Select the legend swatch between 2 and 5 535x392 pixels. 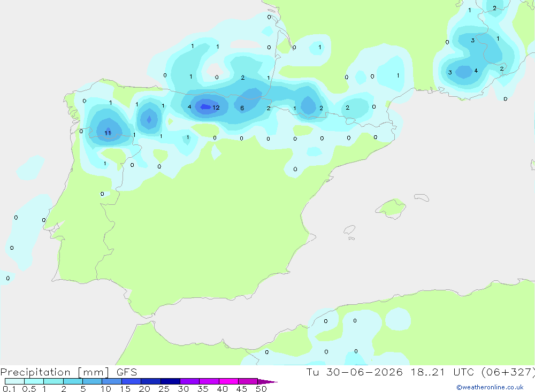tap(73, 381)
